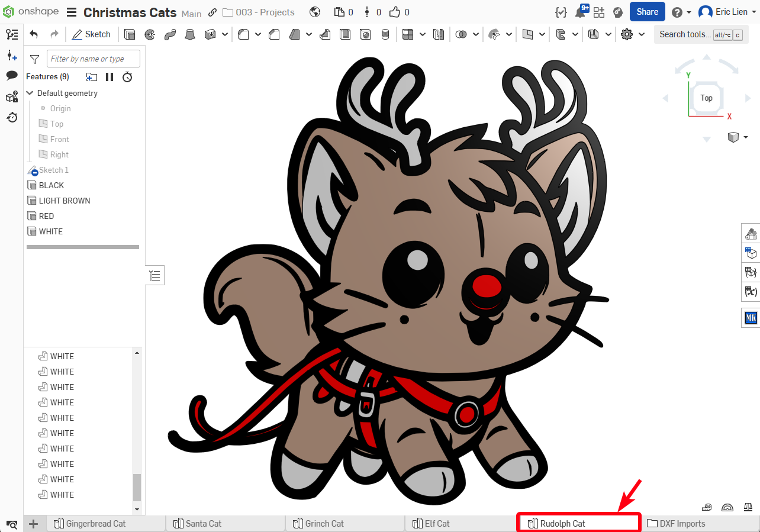Image resolution: width=760 pixels, height=532 pixels.
Task: Open the comments panel icon
Action: [x=12, y=75]
